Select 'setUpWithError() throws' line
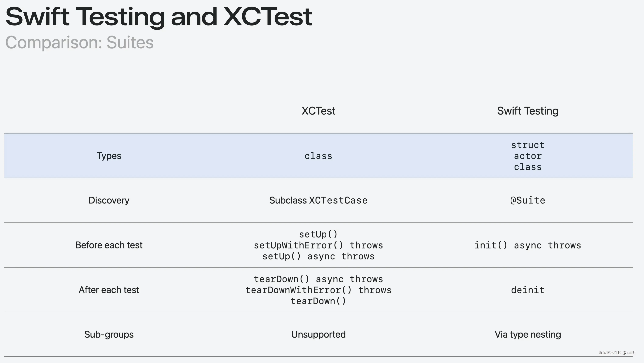The height and width of the screenshot is (363, 644). (x=318, y=245)
